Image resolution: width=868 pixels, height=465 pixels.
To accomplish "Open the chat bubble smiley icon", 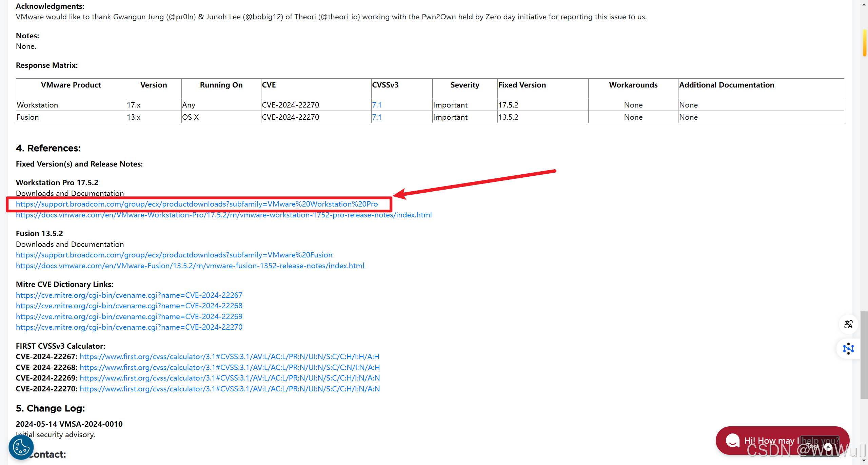I will pyautogui.click(x=732, y=441).
